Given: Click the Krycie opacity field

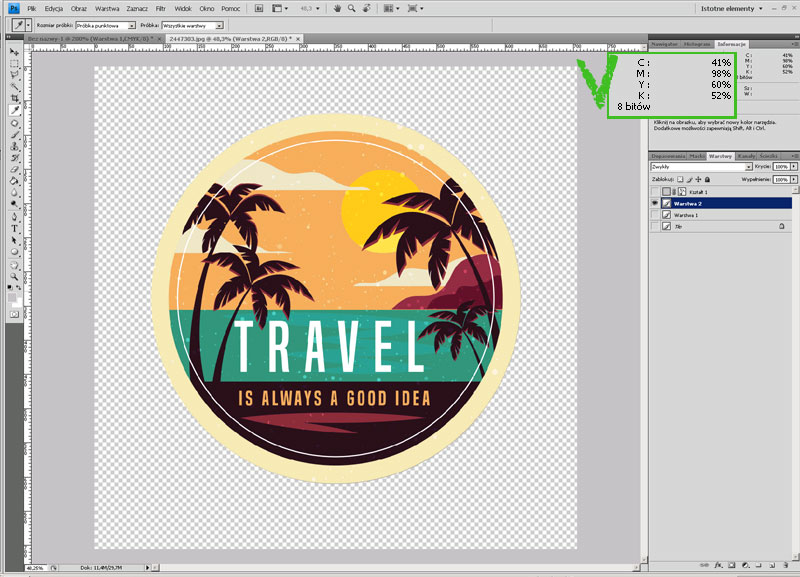Looking at the screenshot, I should (781, 167).
